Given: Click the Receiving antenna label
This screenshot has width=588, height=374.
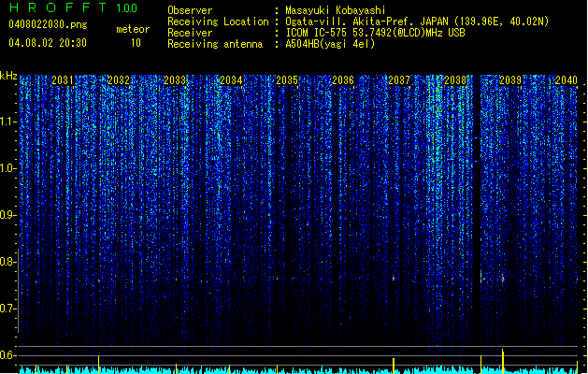Looking at the screenshot, I should (215, 44).
